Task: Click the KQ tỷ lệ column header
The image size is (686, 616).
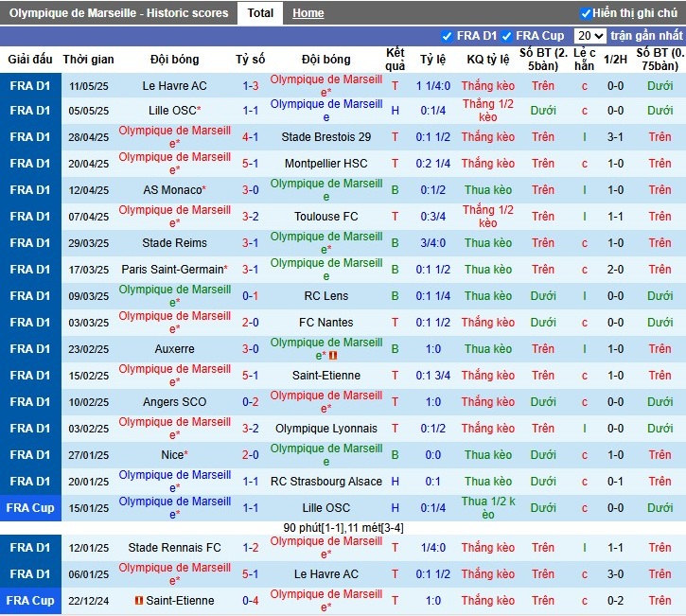Action: point(488,59)
